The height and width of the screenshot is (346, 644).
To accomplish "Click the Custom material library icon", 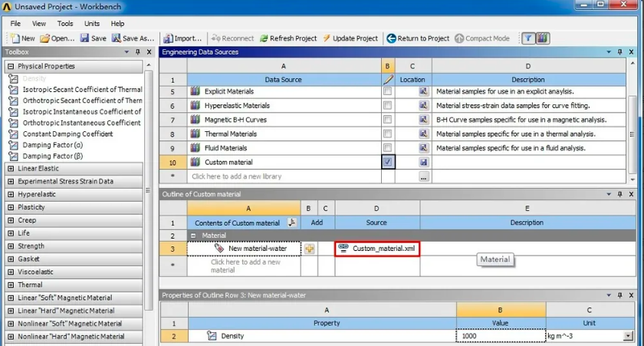I will coord(195,162).
